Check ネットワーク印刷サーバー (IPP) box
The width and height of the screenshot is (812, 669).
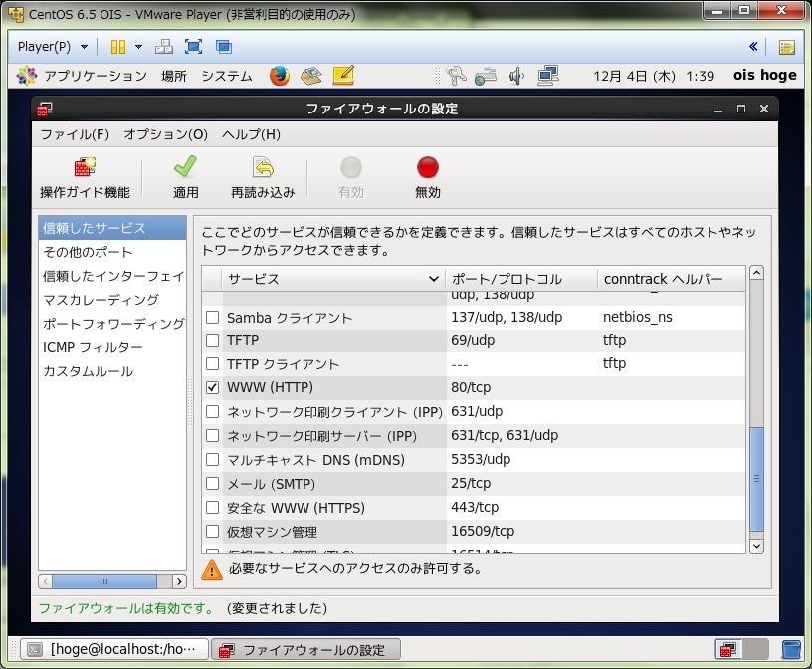click(x=212, y=435)
